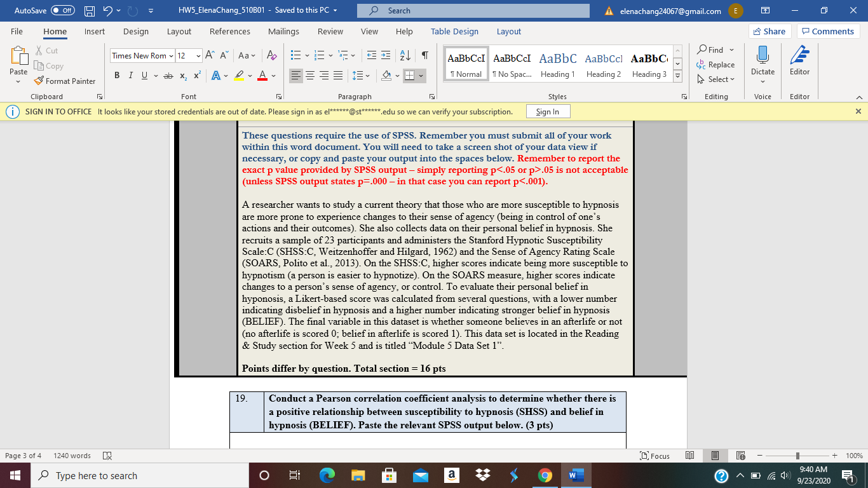Screen dimensions: 868x488
Task: Toggle show paragraph marks
Action: [x=424, y=55]
